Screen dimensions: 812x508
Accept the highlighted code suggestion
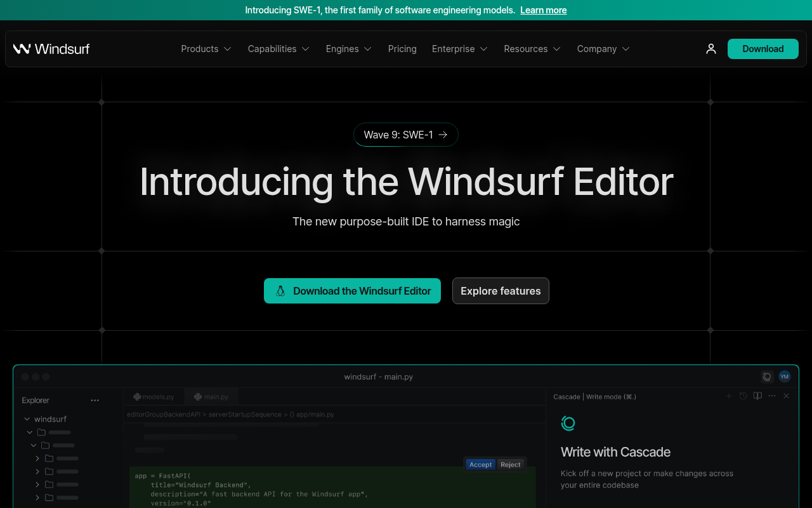pyautogui.click(x=480, y=464)
